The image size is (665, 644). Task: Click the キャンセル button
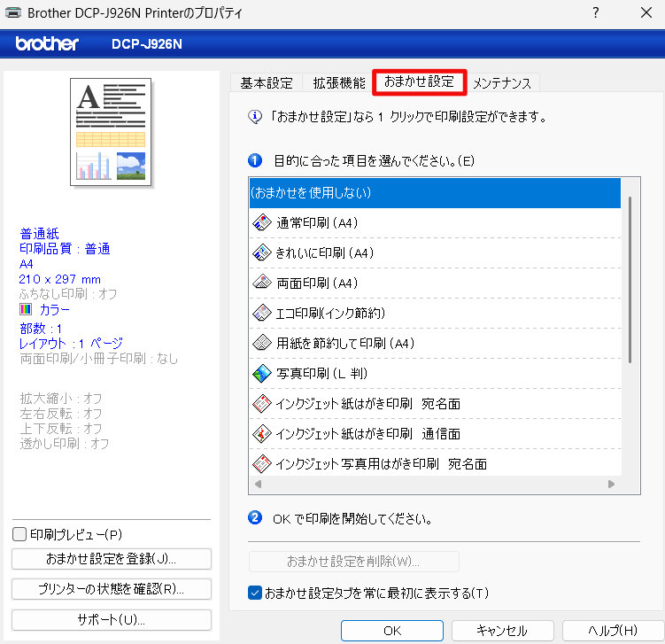click(x=503, y=631)
